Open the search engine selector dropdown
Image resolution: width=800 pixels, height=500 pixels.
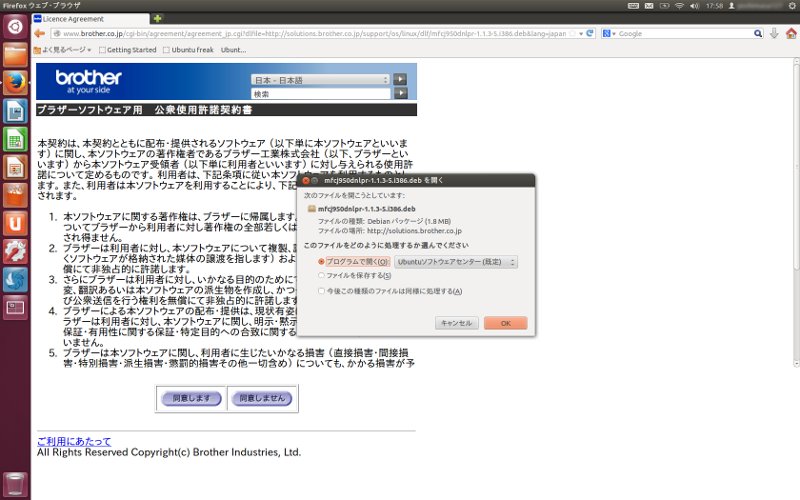pyautogui.click(x=609, y=34)
